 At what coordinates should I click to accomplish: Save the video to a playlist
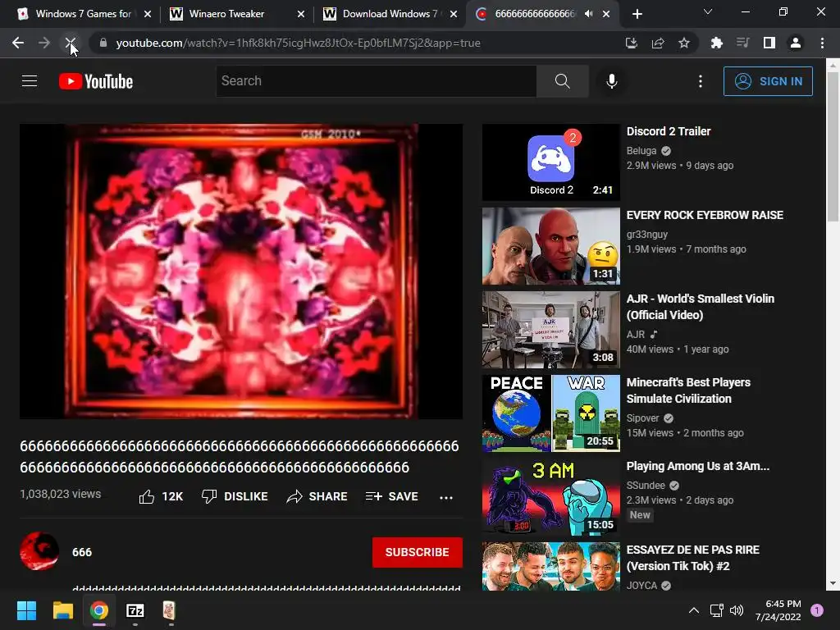[x=391, y=496]
